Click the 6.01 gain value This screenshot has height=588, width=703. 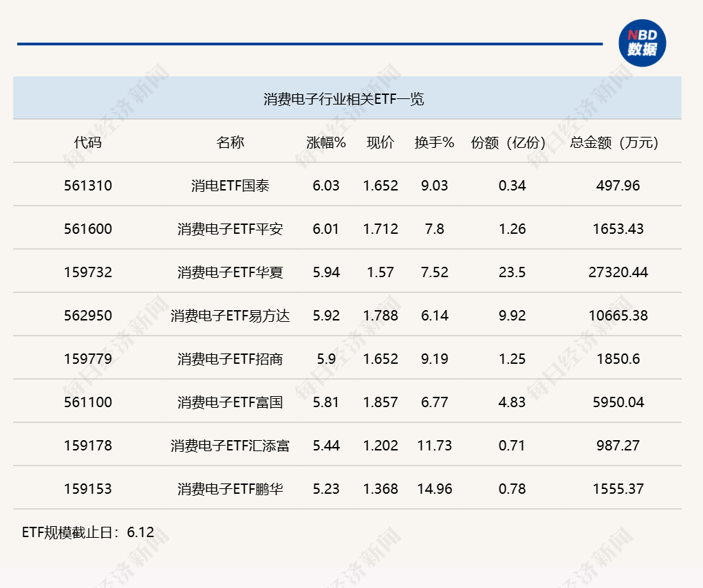(x=325, y=229)
